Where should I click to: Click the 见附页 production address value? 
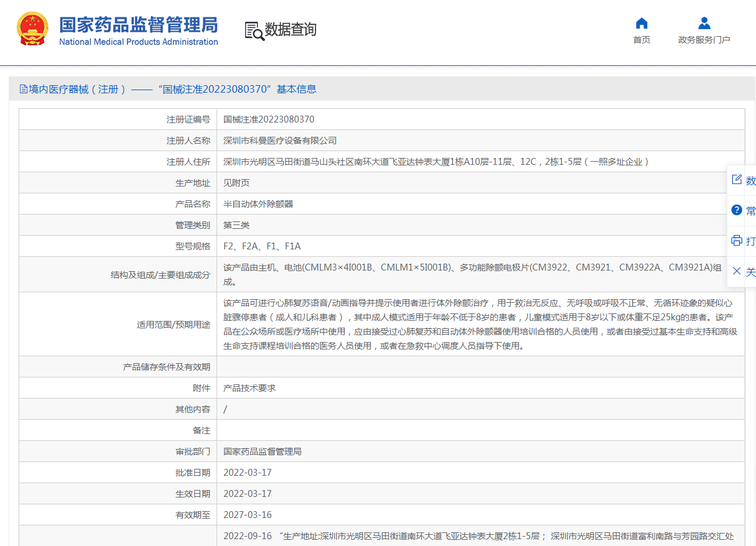click(x=236, y=183)
